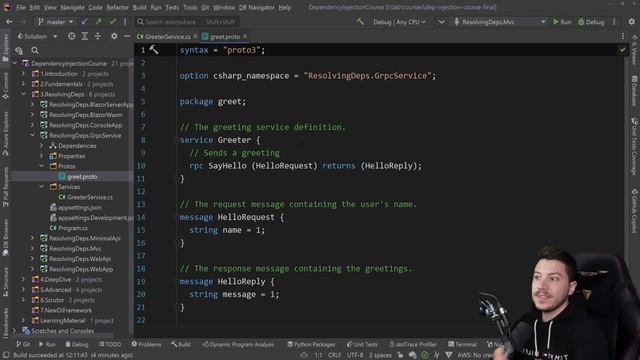Open the Python Packages tool window
Screen dimensions: 640x360
[311, 344]
